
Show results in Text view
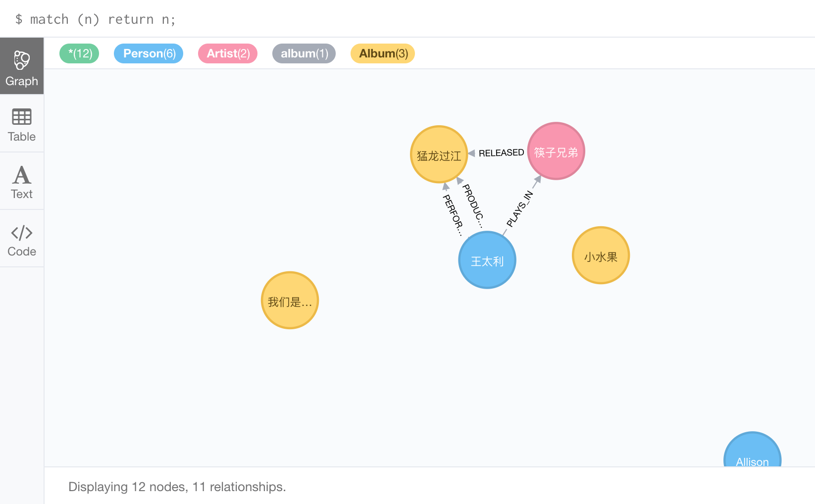[x=22, y=181]
